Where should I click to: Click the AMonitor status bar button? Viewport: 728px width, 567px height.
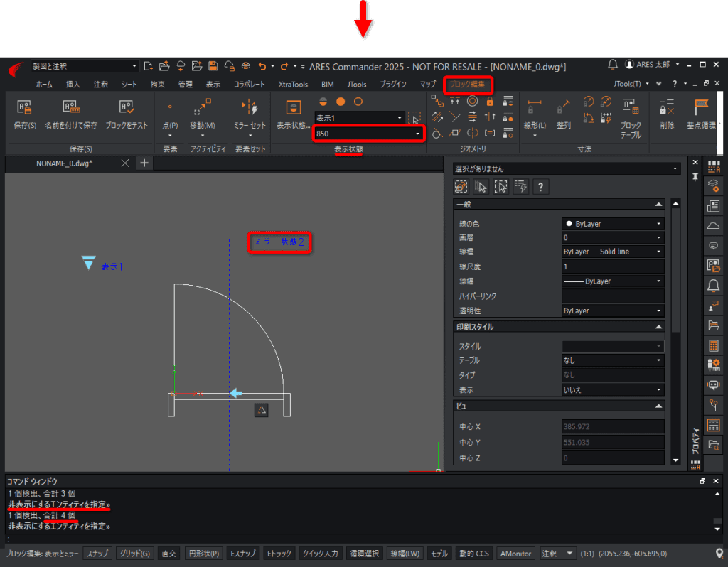point(515,553)
